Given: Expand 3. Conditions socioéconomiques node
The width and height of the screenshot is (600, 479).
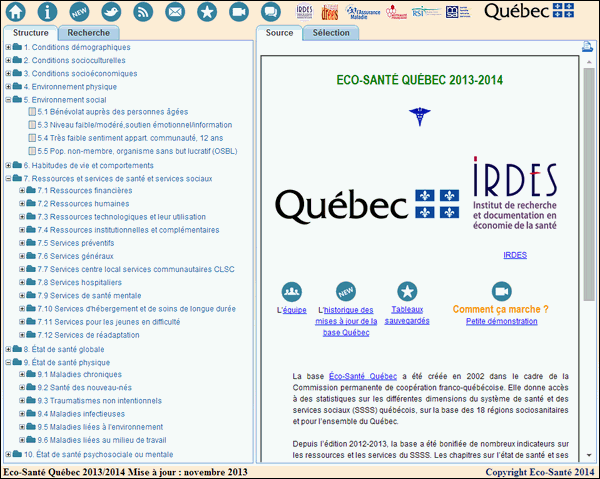Looking at the screenshot, I should point(8,73).
